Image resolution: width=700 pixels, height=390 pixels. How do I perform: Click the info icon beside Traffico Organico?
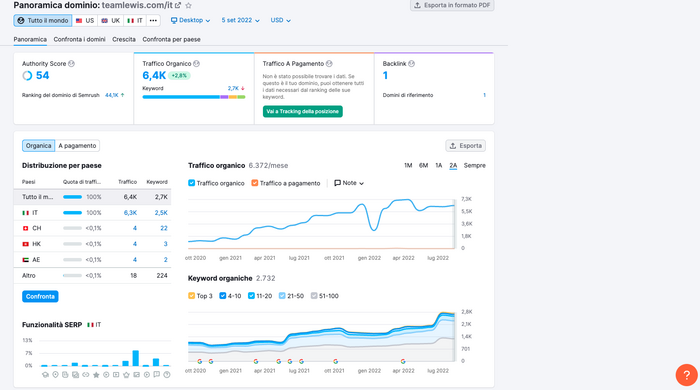(x=196, y=64)
